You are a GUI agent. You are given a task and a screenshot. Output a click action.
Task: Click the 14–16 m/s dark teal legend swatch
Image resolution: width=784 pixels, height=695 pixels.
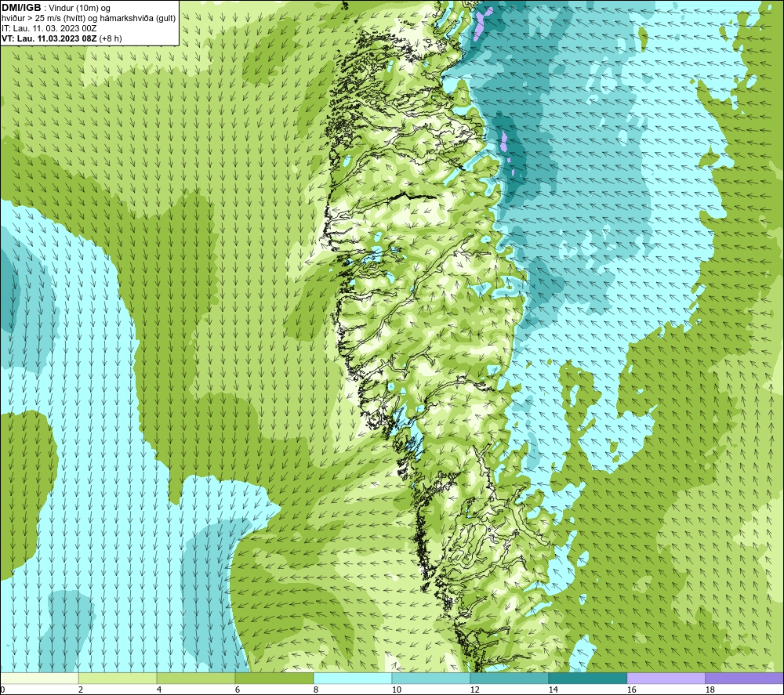pos(587,678)
